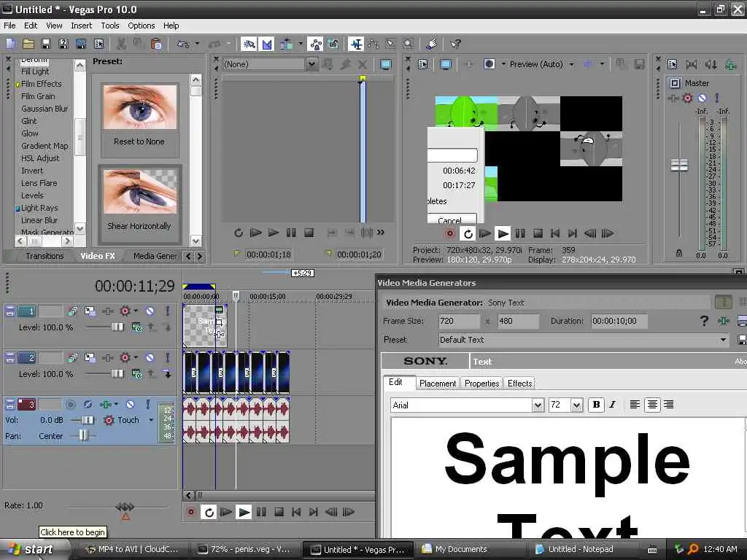The width and height of the screenshot is (747, 560).
Task: Stop playback in Video Preview transport
Action: [x=538, y=233]
